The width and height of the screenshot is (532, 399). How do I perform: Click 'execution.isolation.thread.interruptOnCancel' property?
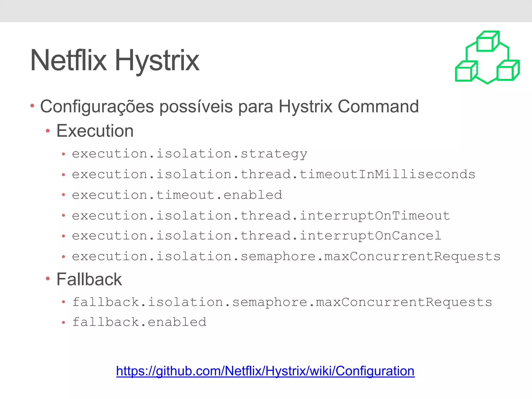[x=257, y=236]
